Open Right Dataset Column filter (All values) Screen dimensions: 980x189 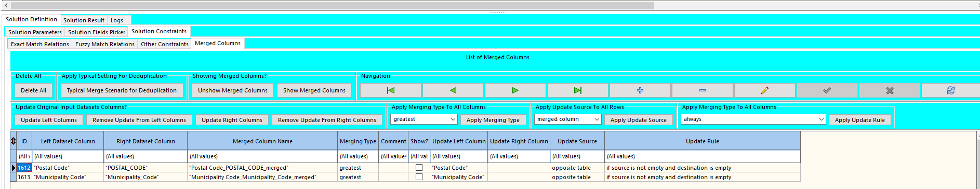[145, 156]
